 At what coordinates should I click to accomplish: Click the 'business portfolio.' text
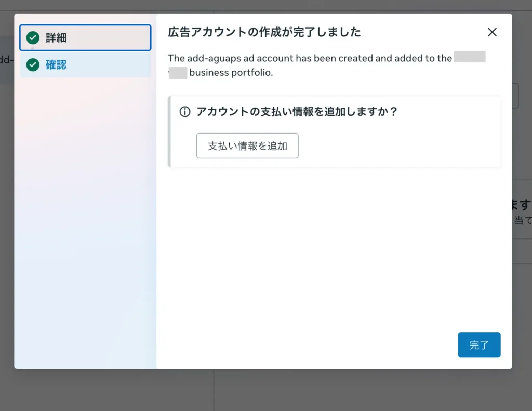click(x=231, y=73)
